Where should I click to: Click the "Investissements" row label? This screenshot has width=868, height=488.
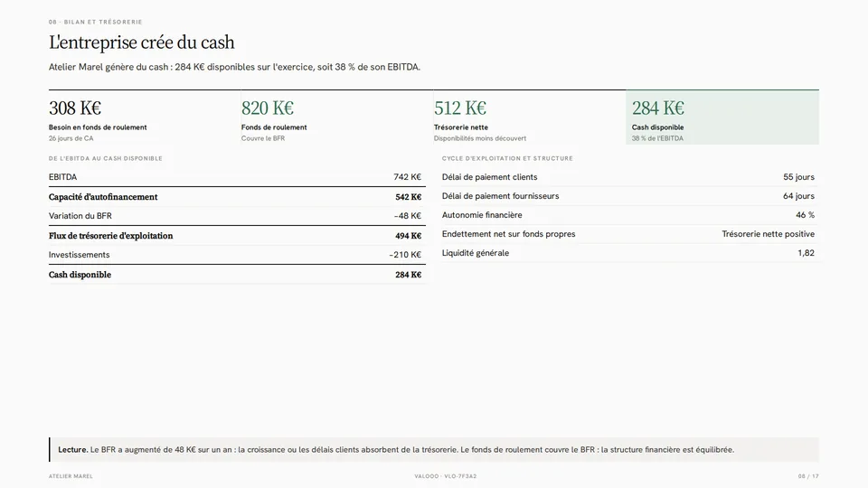pyautogui.click(x=80, y=255)
